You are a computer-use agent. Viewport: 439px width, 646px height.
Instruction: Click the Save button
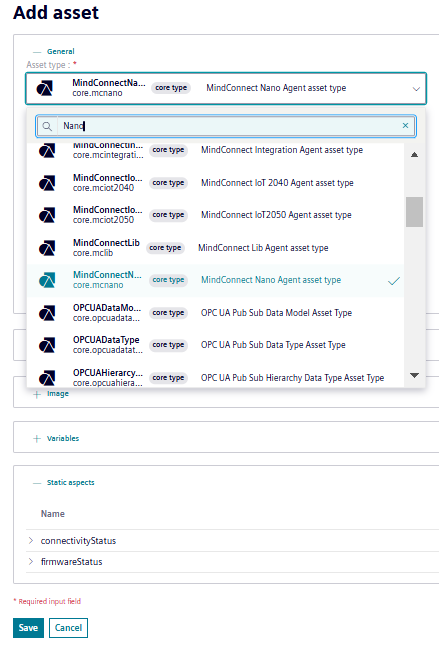coord(28,628)
